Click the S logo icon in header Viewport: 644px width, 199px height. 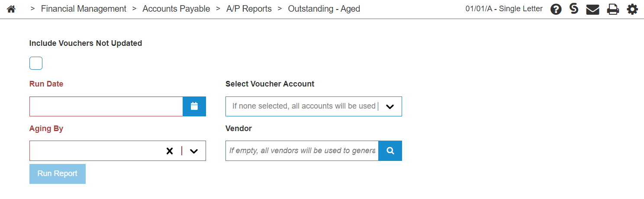click(574, 9)
